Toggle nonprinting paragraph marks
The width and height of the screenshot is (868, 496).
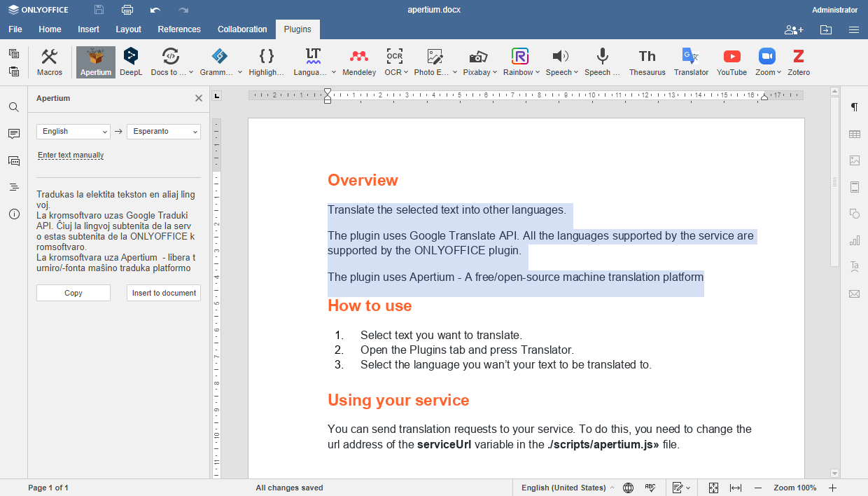(x=854, y=107)
